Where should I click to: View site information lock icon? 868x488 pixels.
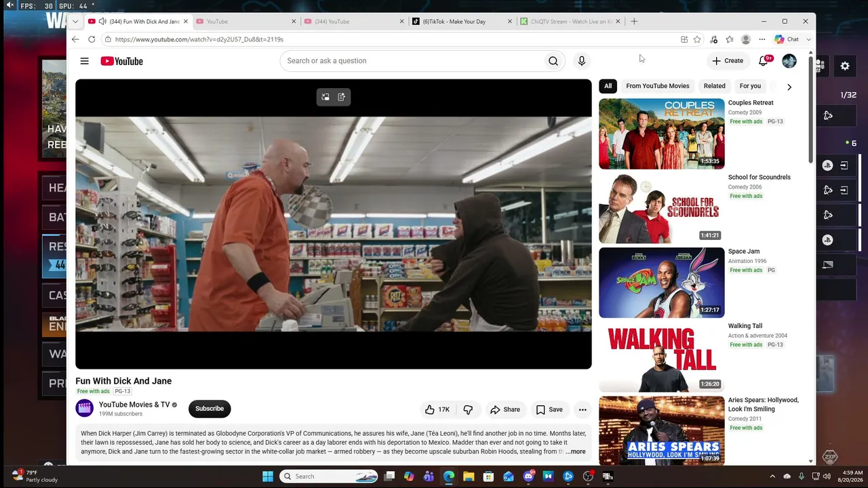coord(108,39)
